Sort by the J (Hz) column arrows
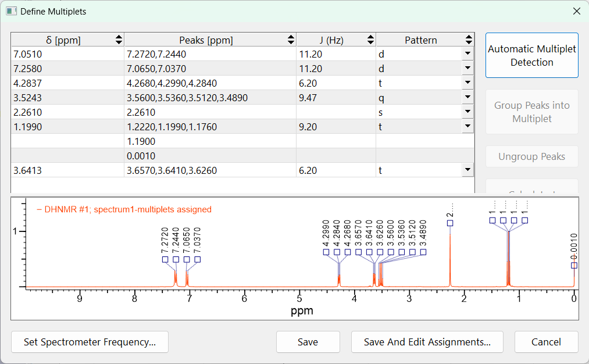The width and height of the screenshot is (589, 364). click(x=370, y=40)
